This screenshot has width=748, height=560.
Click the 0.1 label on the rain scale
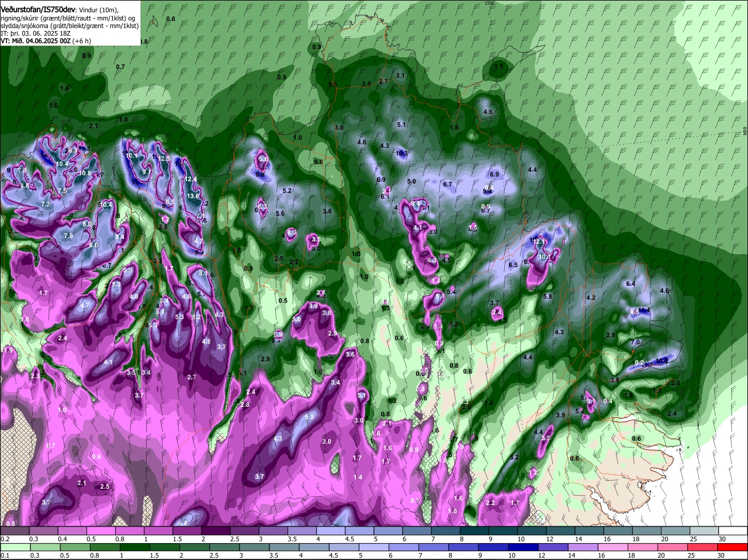click(5, 555)
